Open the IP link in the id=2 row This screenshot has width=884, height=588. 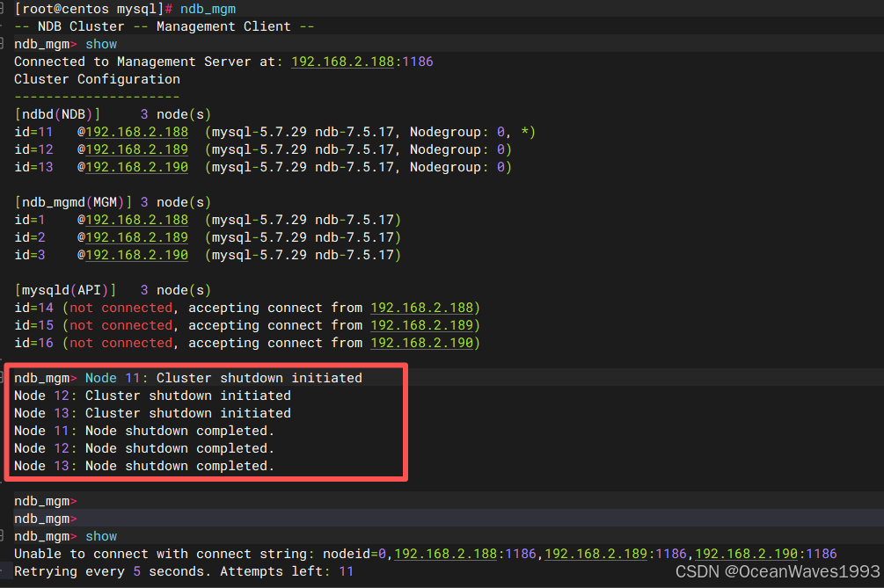(136, 237)
